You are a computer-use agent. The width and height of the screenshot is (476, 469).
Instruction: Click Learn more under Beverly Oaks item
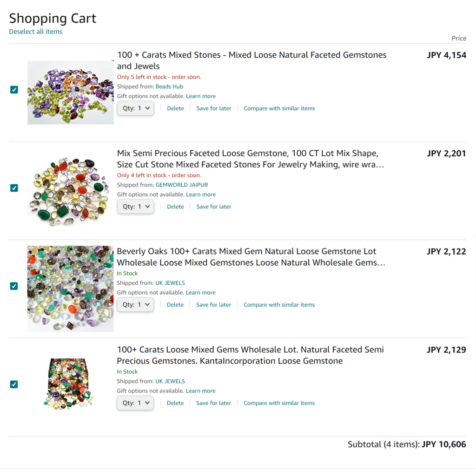(200, 293)
